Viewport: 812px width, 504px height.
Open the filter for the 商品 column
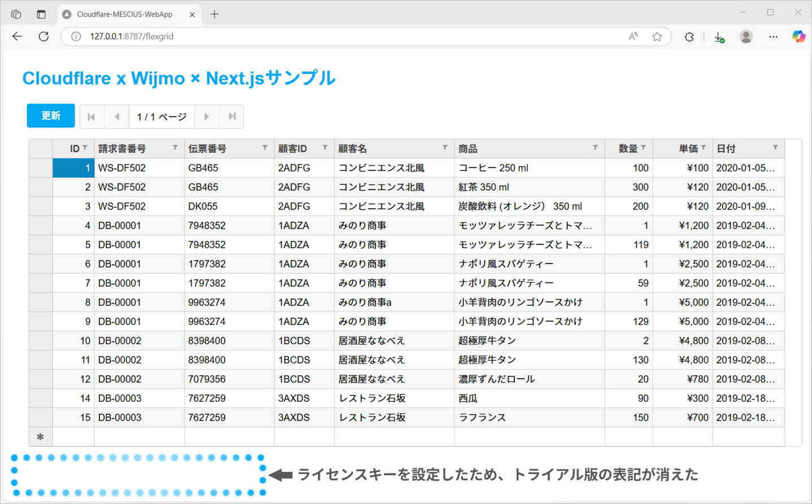pos(595,148)
